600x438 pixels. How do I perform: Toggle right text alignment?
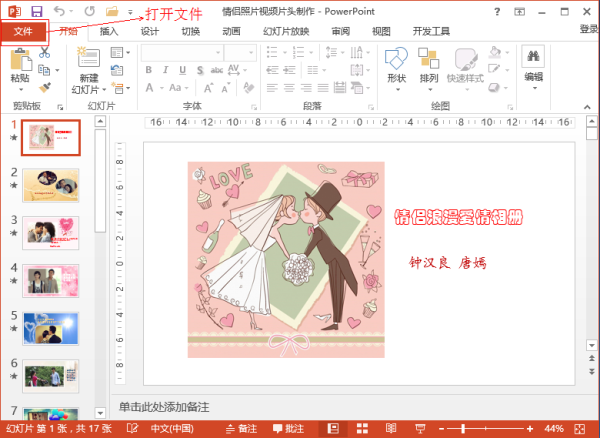point(306,88)
